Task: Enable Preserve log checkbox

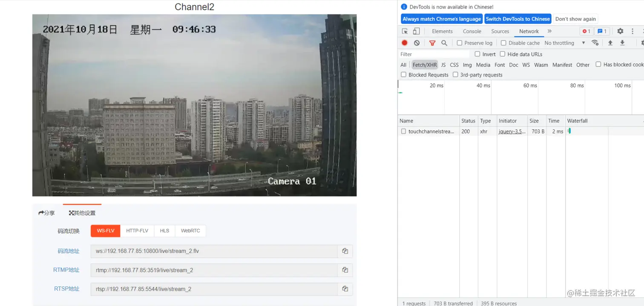Action: pyautogui.click(x=460, y=43)
